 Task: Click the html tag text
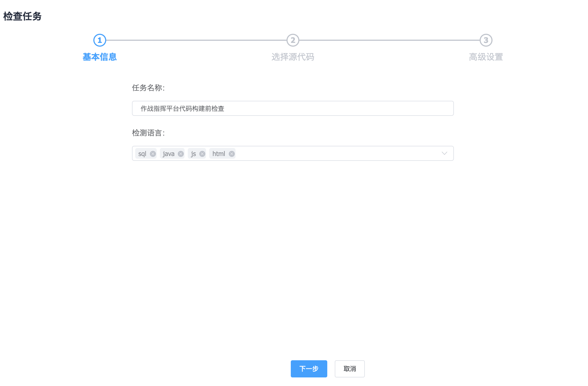point(219,154)
